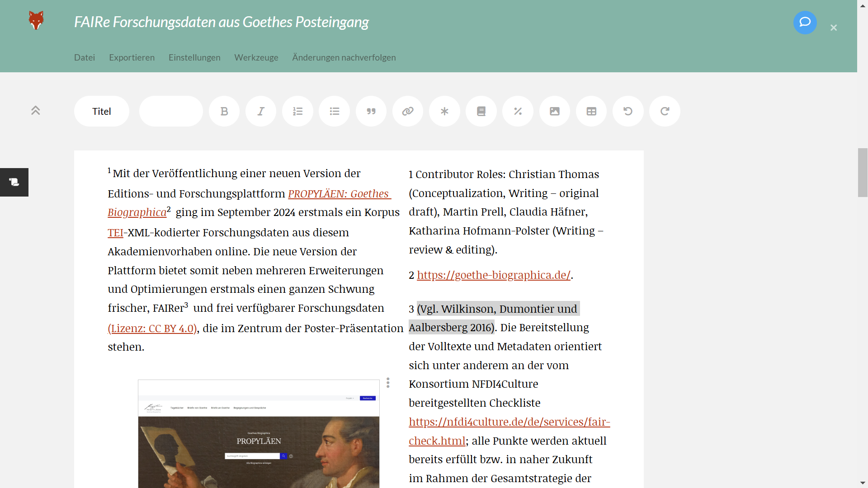Open the Exportieren menu
This screenshot has height=488, width=868.
(132, 57)
